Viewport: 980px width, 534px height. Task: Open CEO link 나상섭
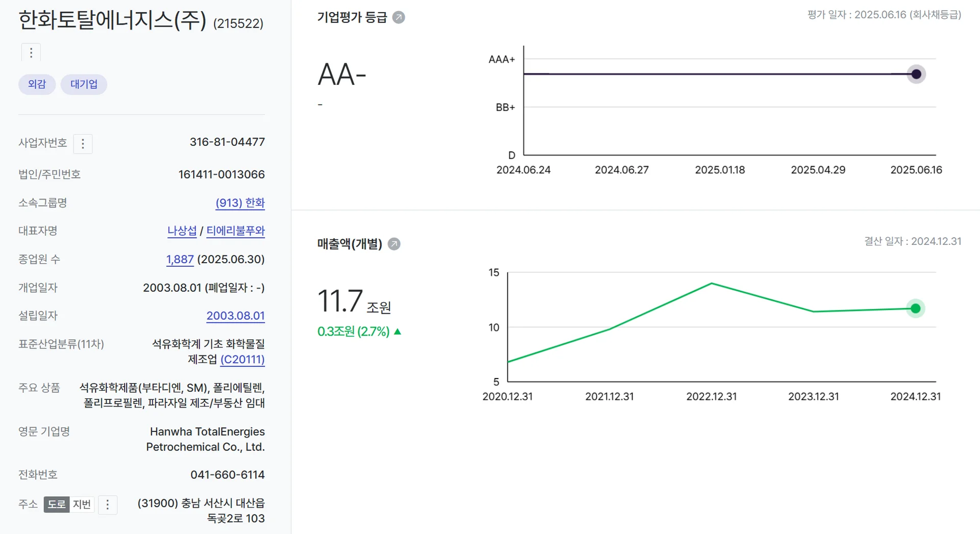coord(182,231)
